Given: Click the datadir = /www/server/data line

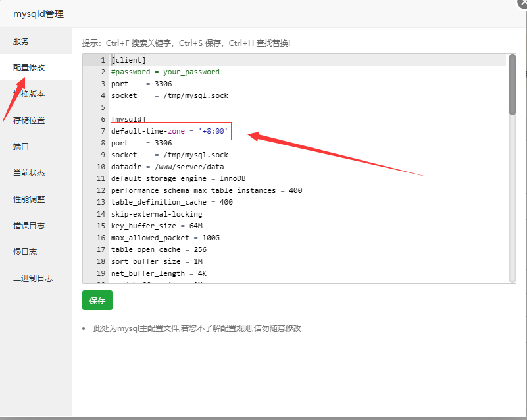Looking at the screenshot, I should click(x=167, y=167).
